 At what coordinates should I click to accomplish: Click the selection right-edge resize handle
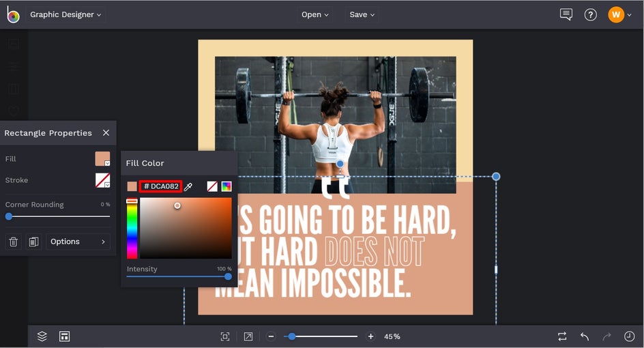(496, 270)
